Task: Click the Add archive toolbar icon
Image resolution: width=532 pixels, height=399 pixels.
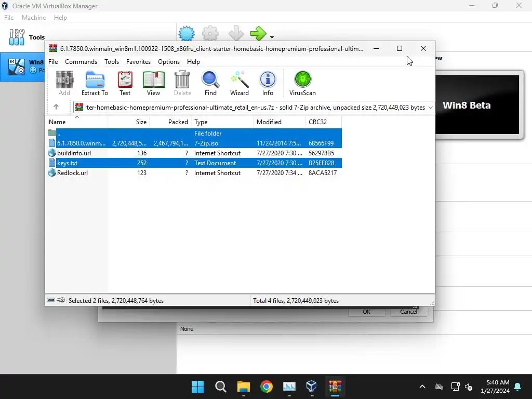Action: tap(64, 79)
